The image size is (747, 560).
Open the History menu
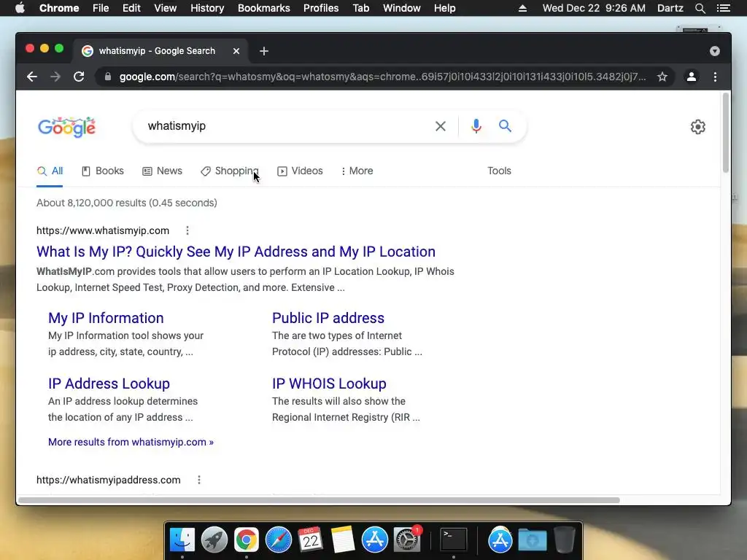point(207,8)
